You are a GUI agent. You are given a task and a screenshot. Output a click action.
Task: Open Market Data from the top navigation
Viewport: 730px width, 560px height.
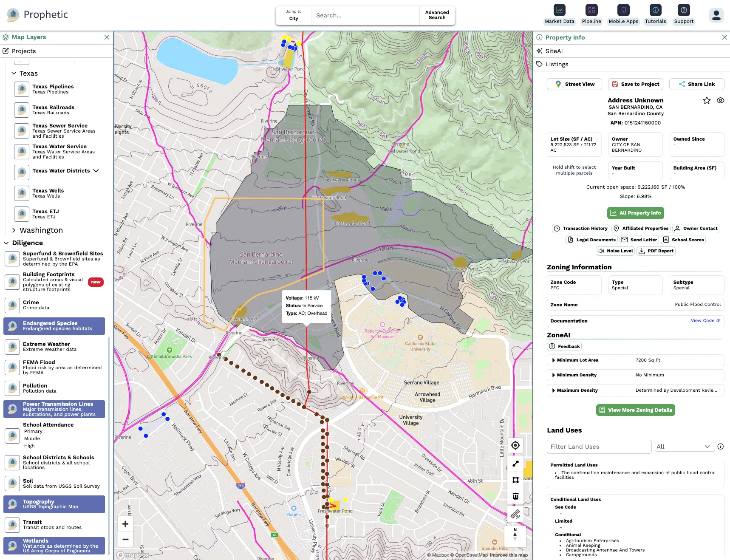pos(559,14)
